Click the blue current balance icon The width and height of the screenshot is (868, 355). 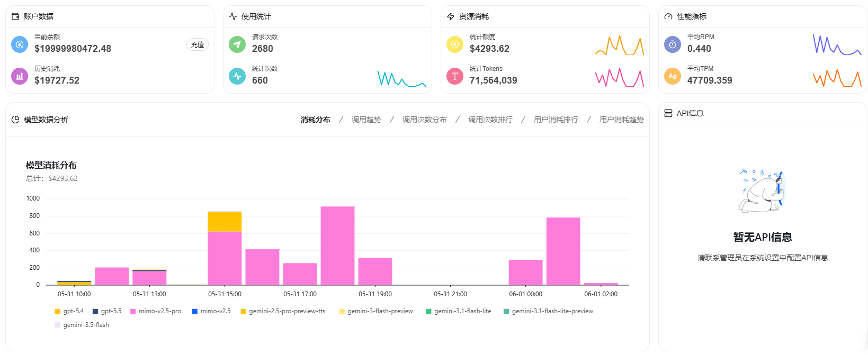pyautogui.click(x=20, y=44)
